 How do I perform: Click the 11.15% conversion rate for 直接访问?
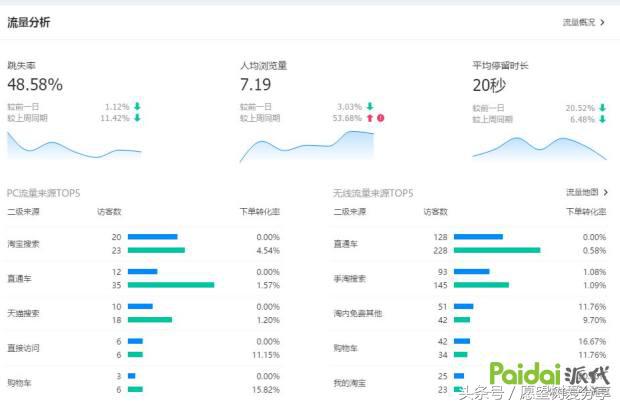(x=266, y=355)
